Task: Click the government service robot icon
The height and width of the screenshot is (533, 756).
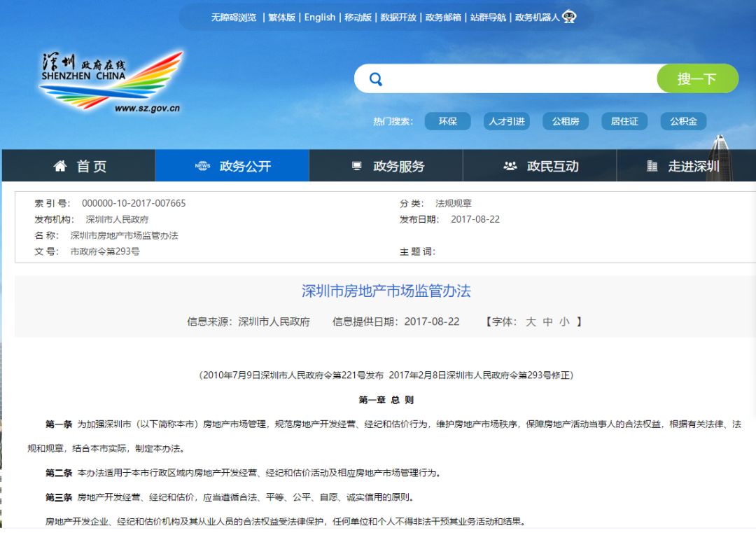Action: coord(569,17)
